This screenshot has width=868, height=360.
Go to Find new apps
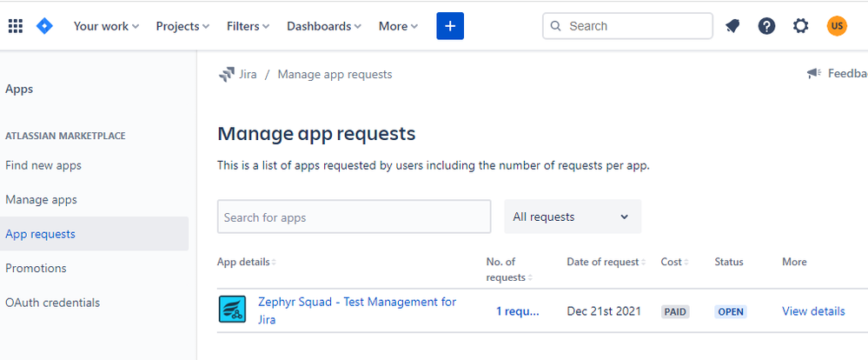click(43, 165)
